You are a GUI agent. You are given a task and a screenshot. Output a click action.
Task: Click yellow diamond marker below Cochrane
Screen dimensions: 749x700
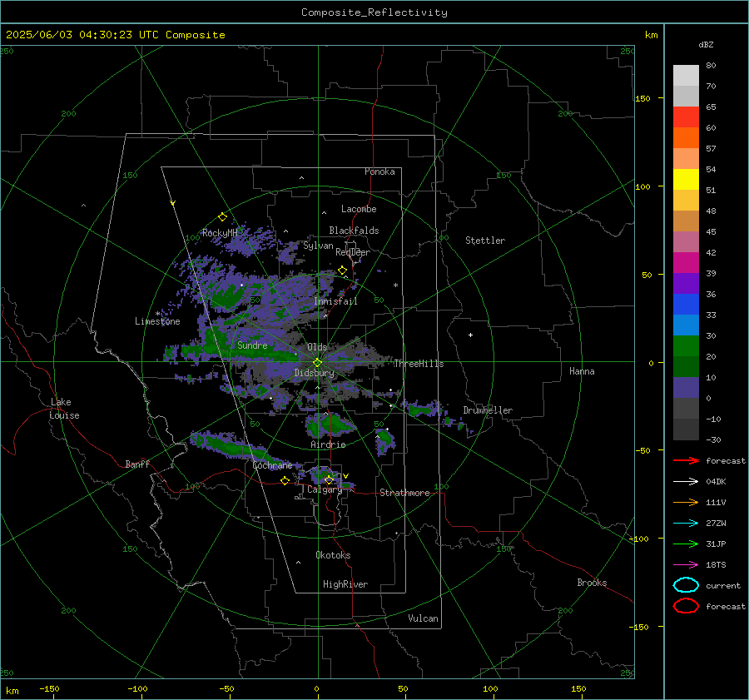coord(285,480)
